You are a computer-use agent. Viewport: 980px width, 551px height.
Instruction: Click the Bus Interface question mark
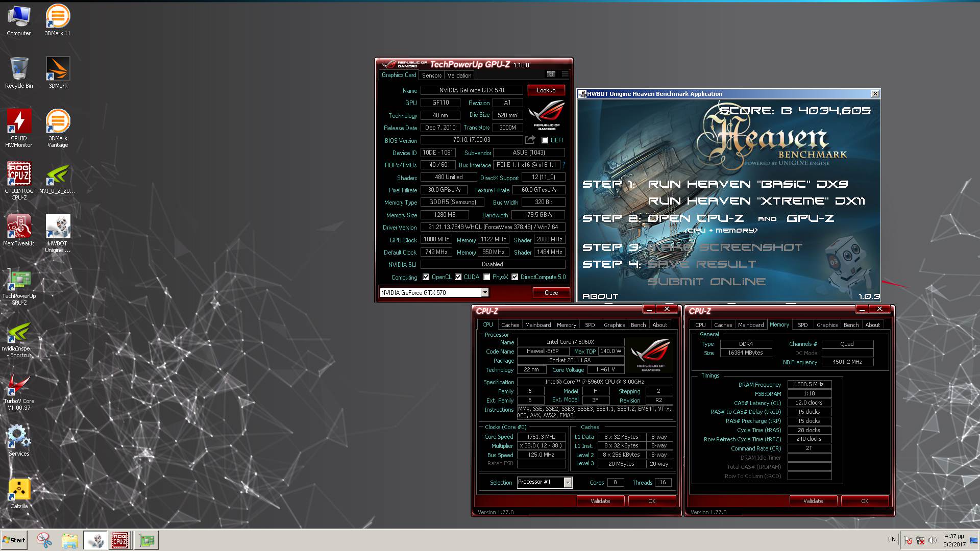click(x=563, y=165)
